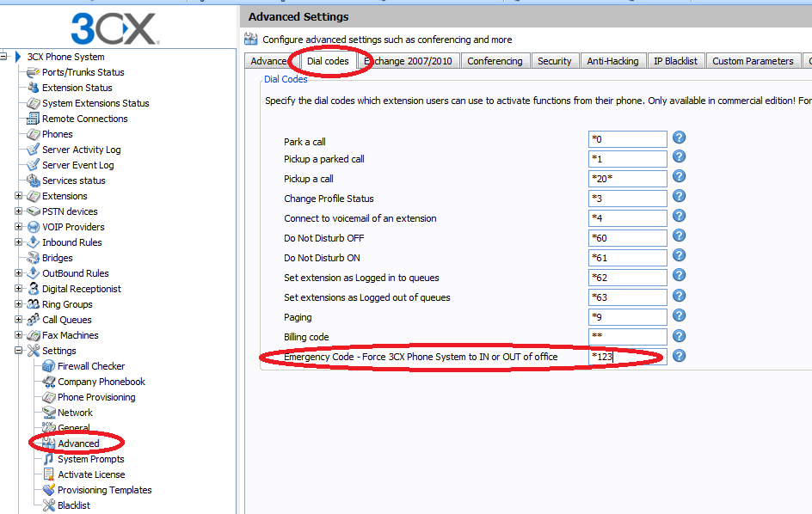812x514 pixels.
Task: Click the Logged out of queues field
Action: click(x=628, y=297)
